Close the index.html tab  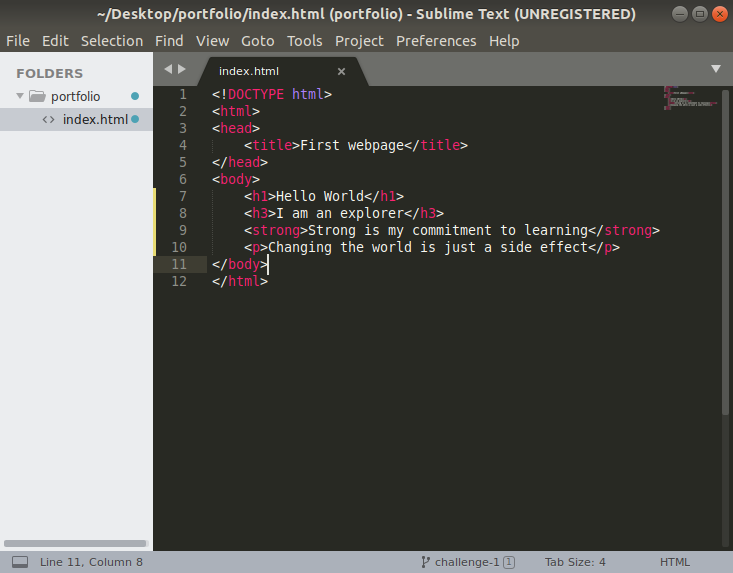pos(341,72)
